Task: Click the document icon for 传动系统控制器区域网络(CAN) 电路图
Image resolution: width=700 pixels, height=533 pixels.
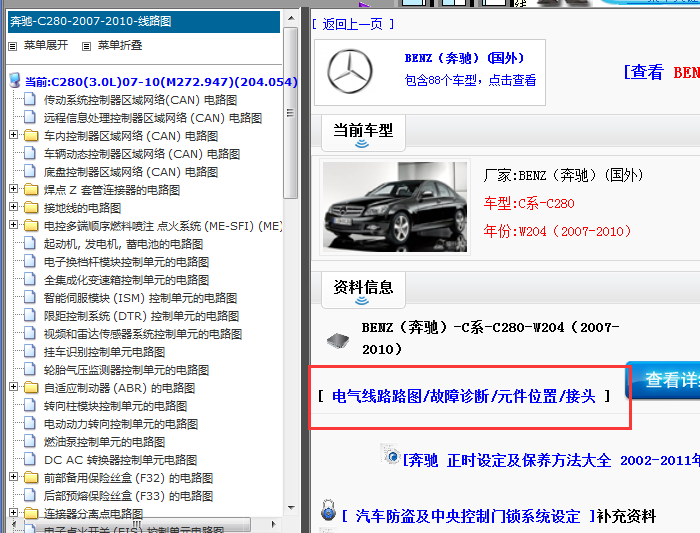Action: 30,99
